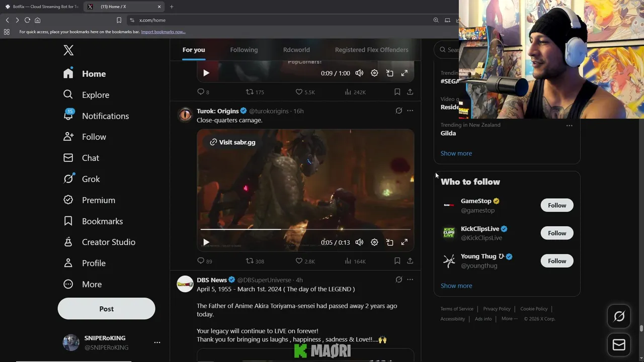Click Visit sabr.gg link on video
The image size is (644, 362).
point(232,142)
